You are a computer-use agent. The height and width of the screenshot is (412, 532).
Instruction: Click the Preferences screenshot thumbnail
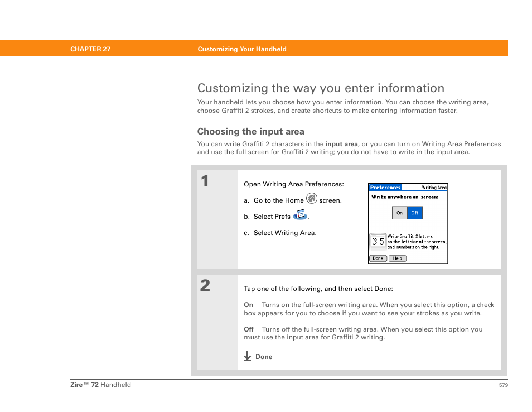[408, 223]
